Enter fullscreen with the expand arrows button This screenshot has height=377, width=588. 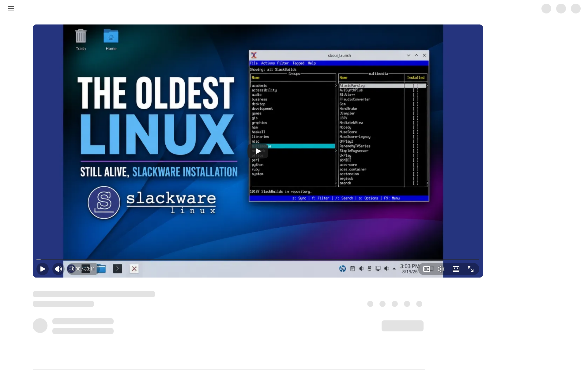[471, 269]
